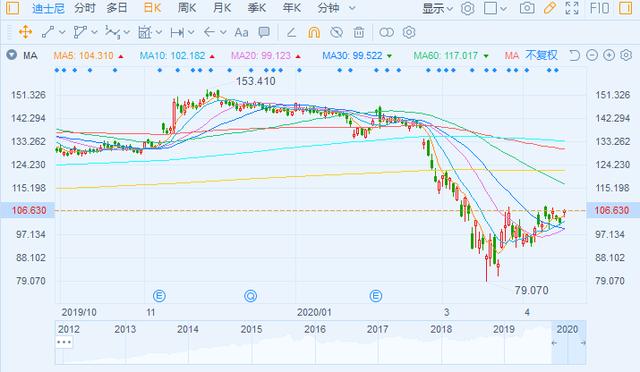
Task: Click the overlapping circles compare icon
Action: pos(387,32)
